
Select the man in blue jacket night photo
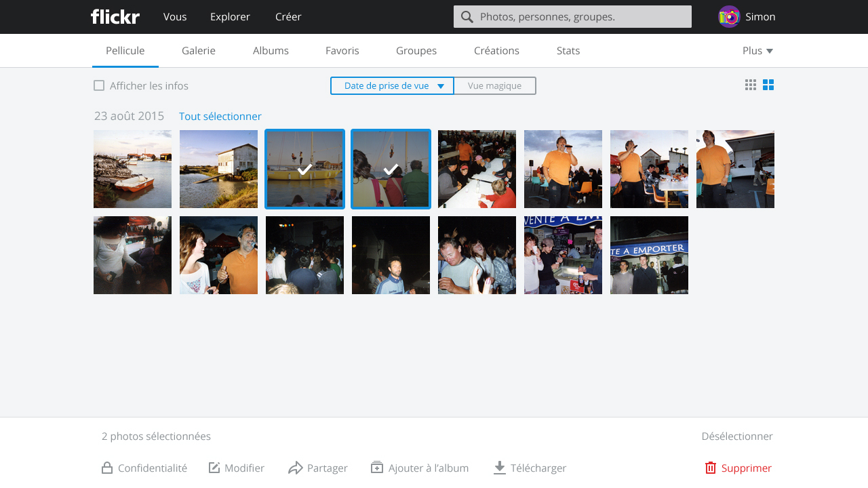(391, 255)
